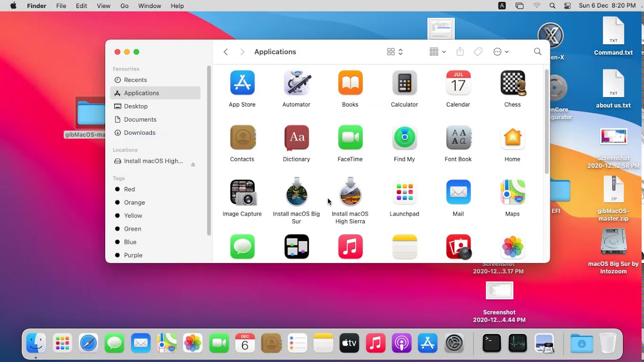Open the View menu in menu bar
The width and height of the screenshot is (644, 362).
[x=103, y=6]
